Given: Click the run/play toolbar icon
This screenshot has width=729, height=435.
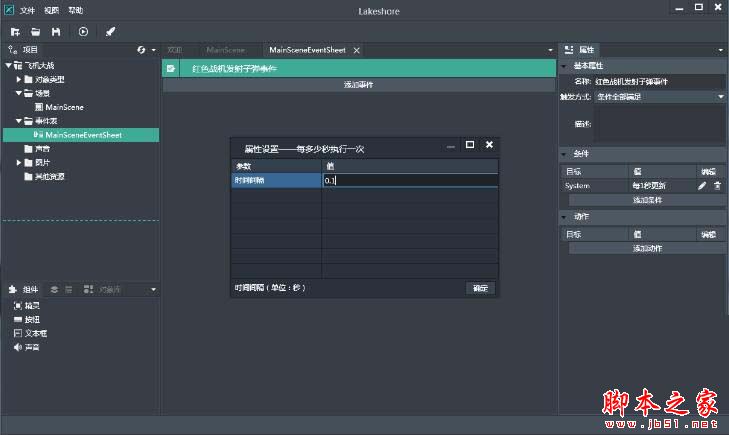Looking at the screenshot, I should [x=83, y=32].
